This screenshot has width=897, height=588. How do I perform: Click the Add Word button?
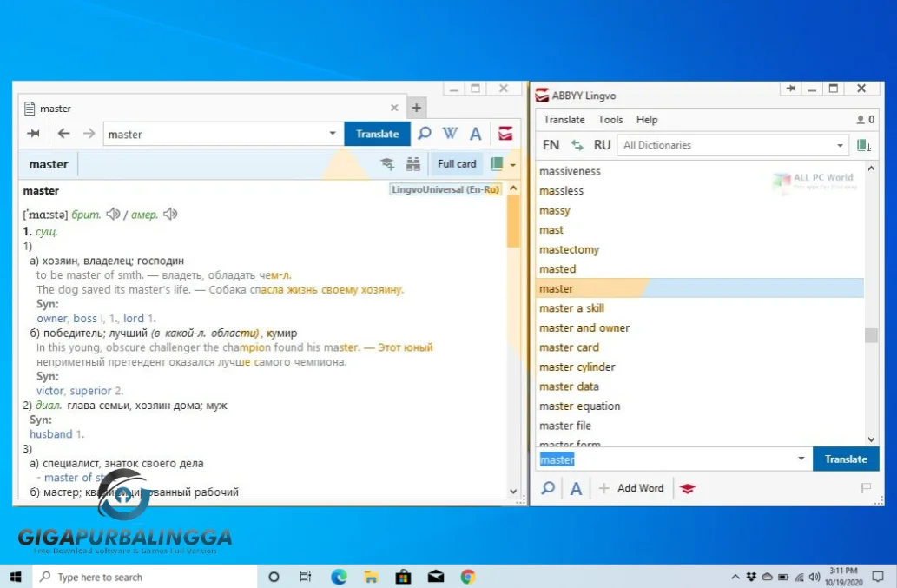click(631, 488)
